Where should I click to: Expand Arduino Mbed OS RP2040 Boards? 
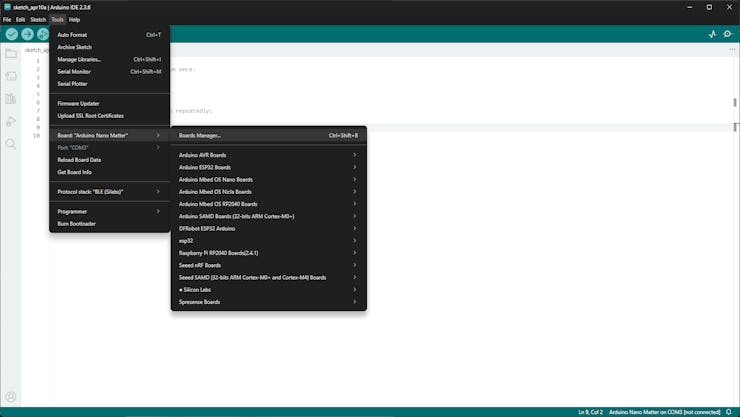click(269, 204)
